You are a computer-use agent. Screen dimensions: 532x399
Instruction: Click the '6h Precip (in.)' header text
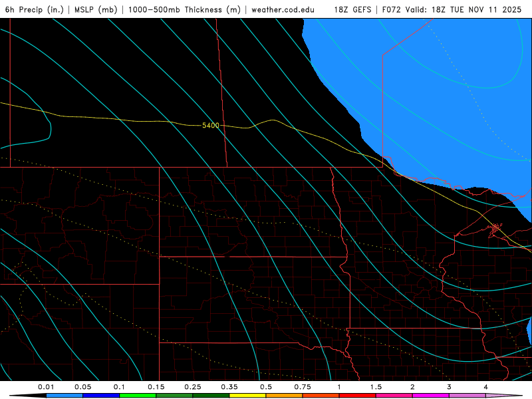click(35, 9)
